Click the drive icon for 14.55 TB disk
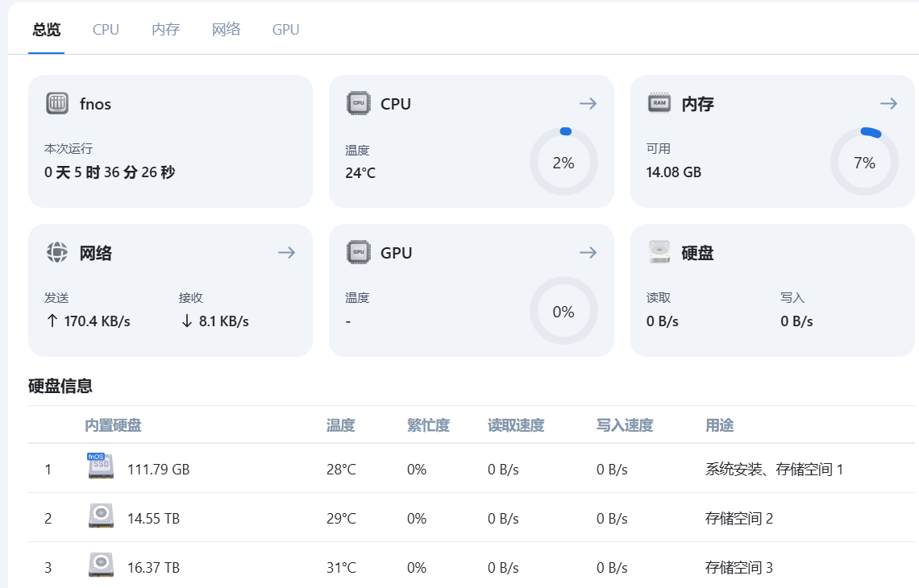 tap(100, 517)
